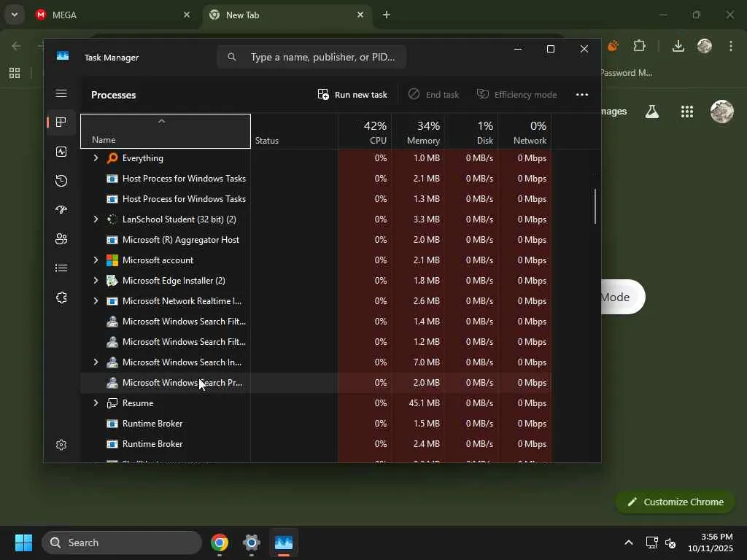Viewport: 747px width, 560px height.
Task: Open the Search Labs flask icon
Action: [651, 112]
